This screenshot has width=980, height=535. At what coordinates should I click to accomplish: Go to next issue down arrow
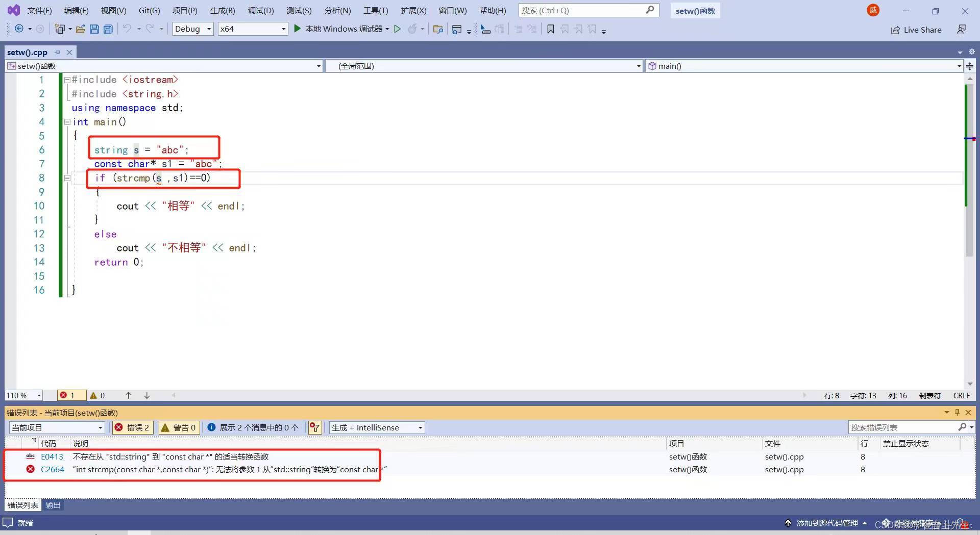[x=146, y=395]
